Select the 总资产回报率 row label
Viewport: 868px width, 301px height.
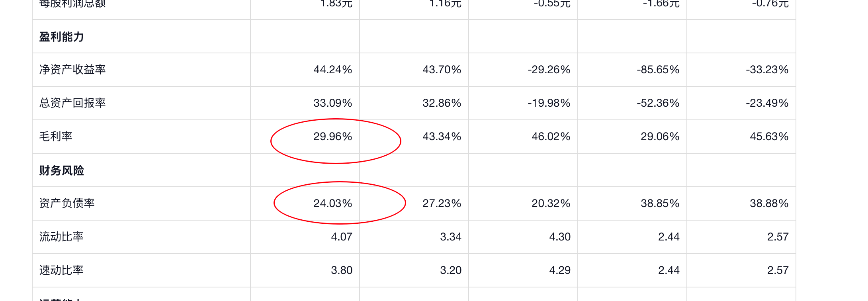[x=72, y=103]
